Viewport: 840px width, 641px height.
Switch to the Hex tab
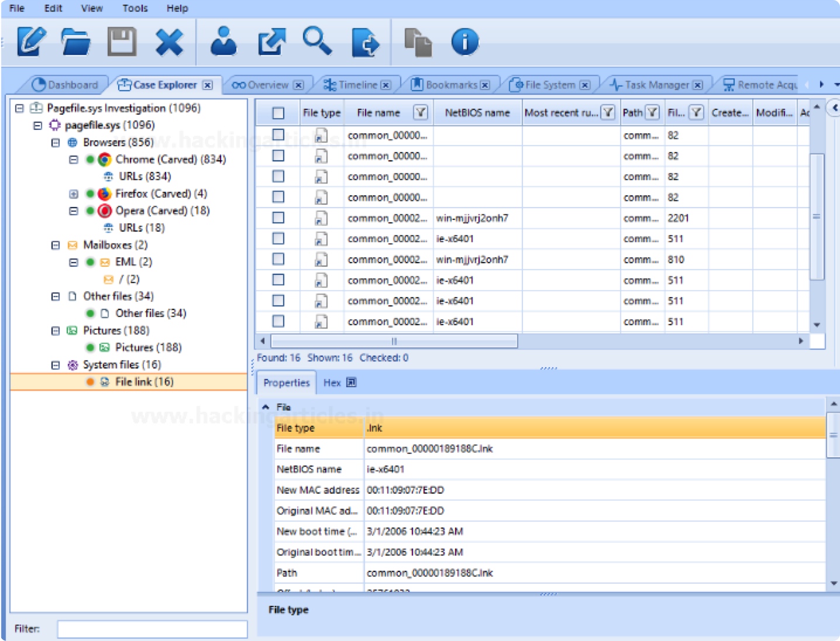(332, 382)
